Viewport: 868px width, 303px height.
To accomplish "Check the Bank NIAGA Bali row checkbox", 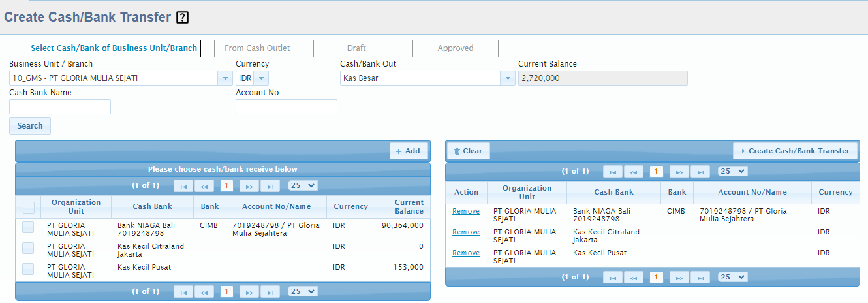I will [x=28, y=227].
